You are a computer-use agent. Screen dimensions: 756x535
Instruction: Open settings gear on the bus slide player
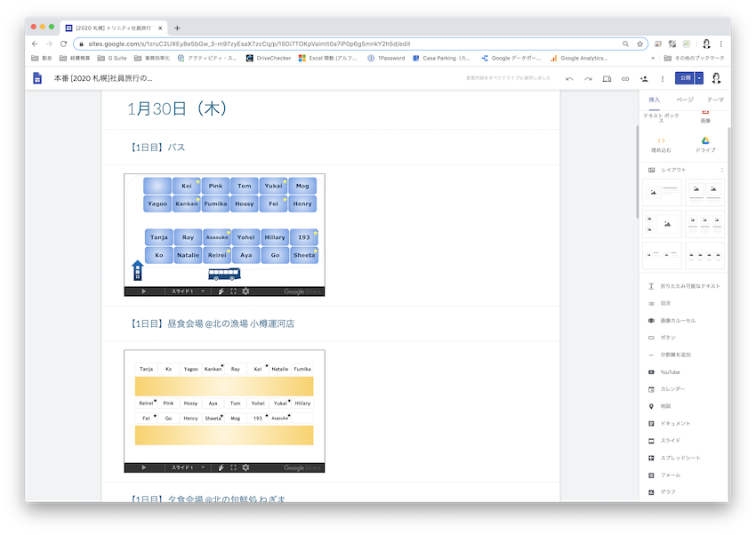(x=245, y=291)
